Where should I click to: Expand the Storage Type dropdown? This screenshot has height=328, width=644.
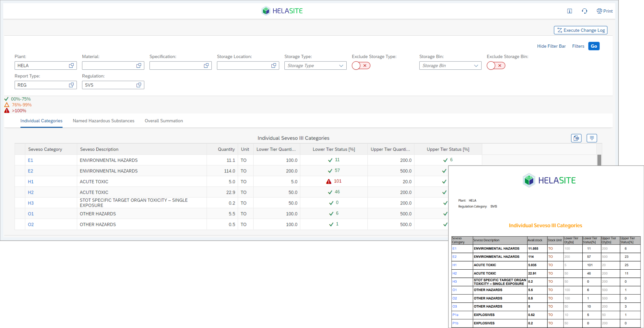click(341, 65)
